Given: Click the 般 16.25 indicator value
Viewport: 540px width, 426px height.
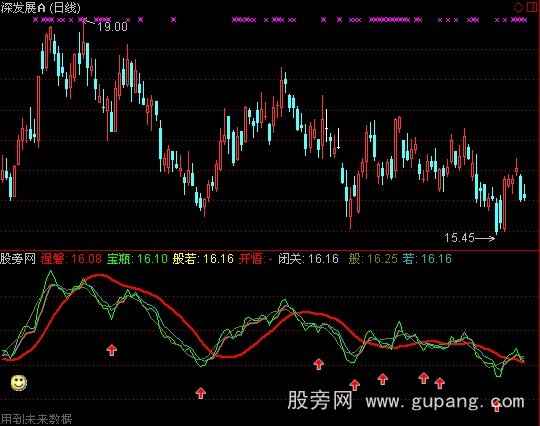Looking at the screenshot, I should [x=373, y=259].
